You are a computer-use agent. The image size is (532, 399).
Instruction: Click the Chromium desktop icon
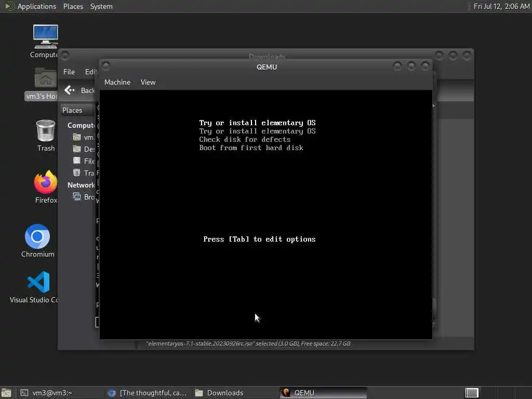coord(37,241)
